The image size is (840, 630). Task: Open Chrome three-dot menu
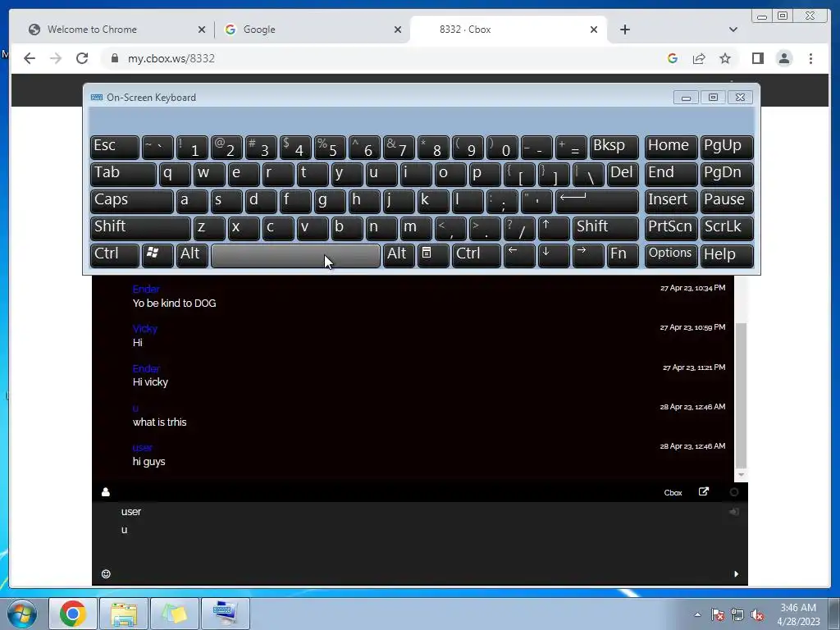point(810,58)
